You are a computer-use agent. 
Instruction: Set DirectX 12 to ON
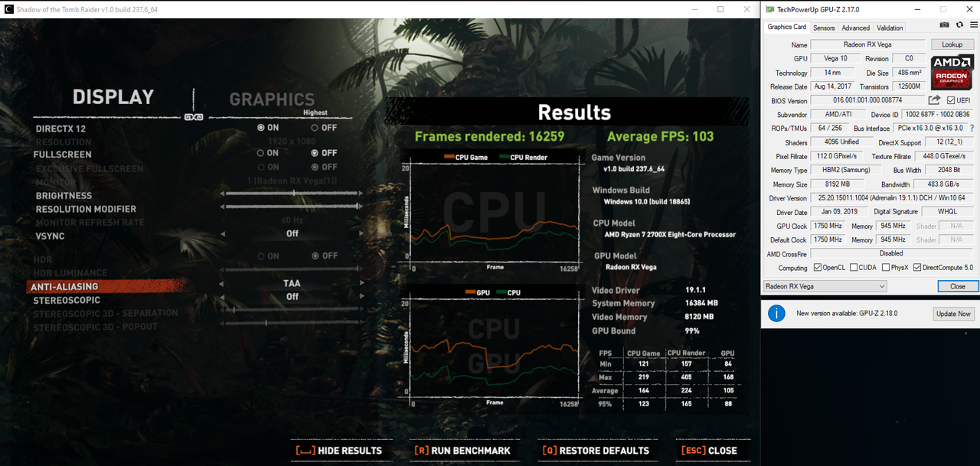click(x=268, y=128)
